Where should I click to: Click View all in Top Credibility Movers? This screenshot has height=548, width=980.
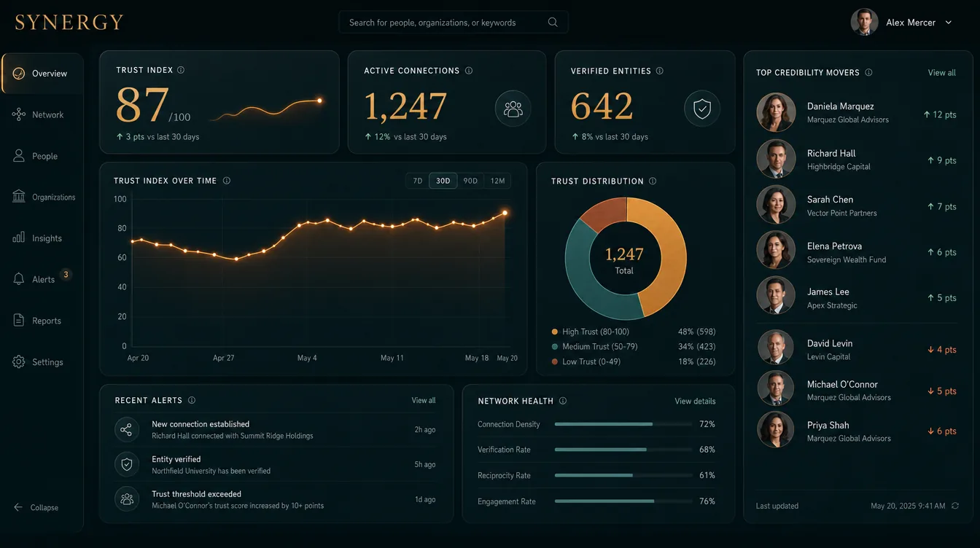pos(941,73)
